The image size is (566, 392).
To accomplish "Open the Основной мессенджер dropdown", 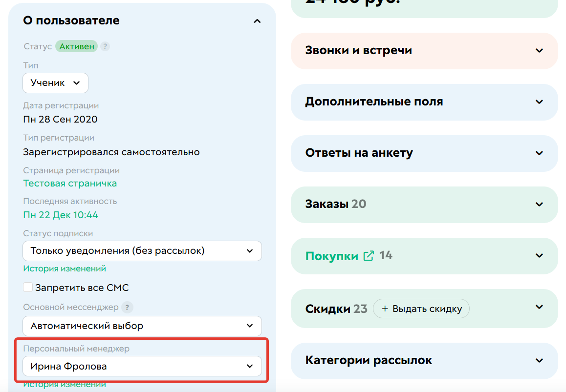I will click(x=142, y=326).
